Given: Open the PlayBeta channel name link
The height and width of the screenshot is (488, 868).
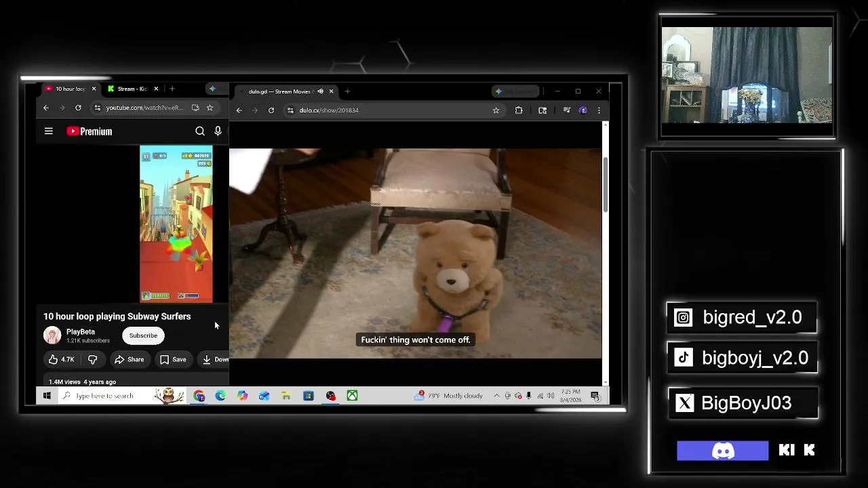Looking at the screenshot, I should [81, 332].
